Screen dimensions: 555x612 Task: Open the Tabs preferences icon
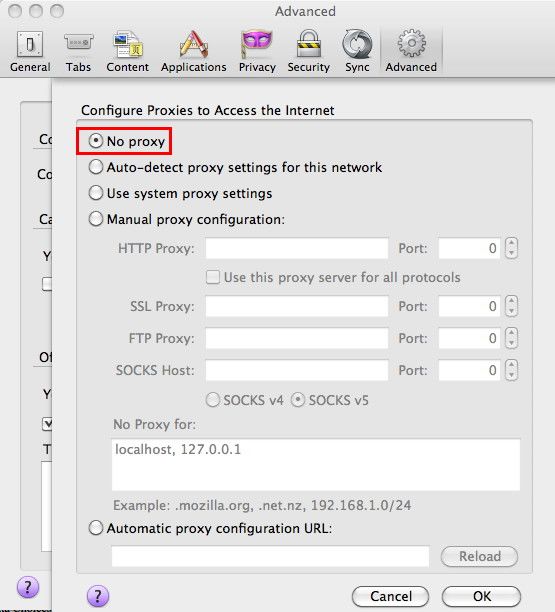(78, 43)
